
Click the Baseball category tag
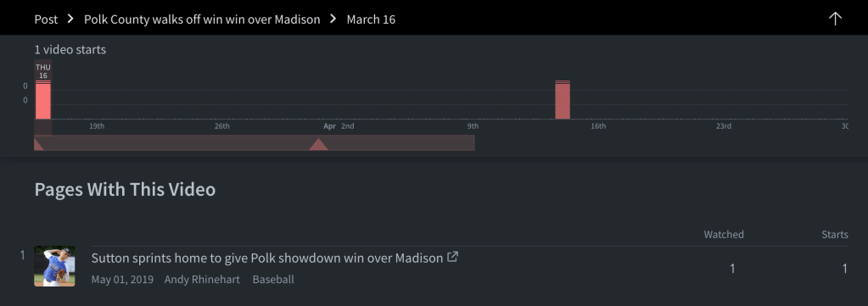point(273,280)
